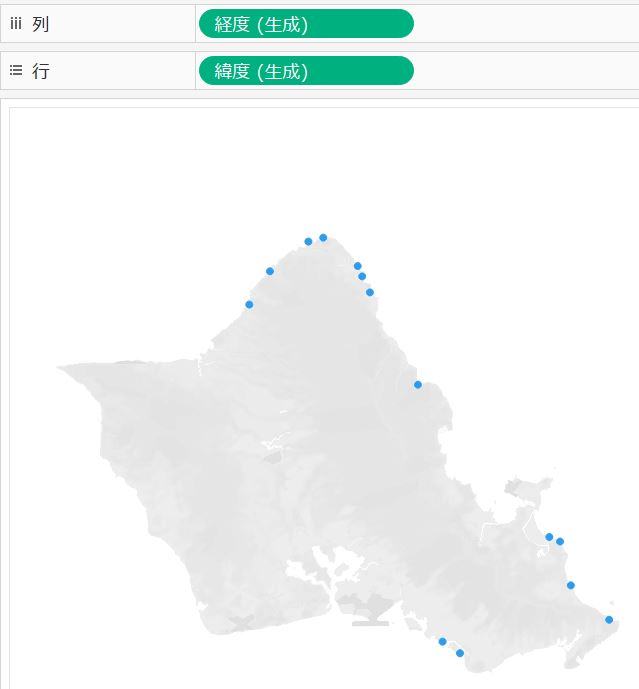Click the rows shelf icon beside 行

pos(16,70)
